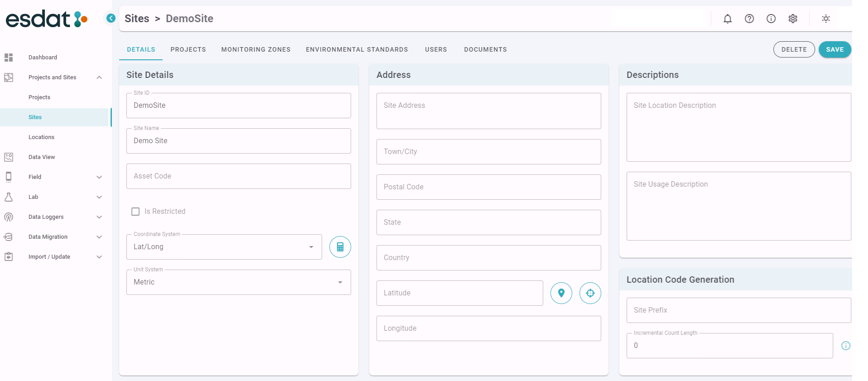
Task: Click the Country field
Action: 489,258
